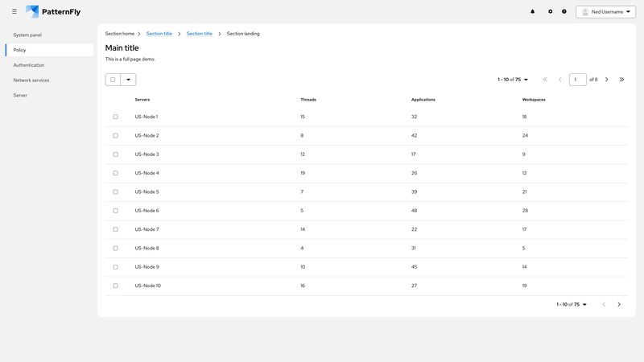Click Workspaces value 24 for US-Node 2

point(525,135)
